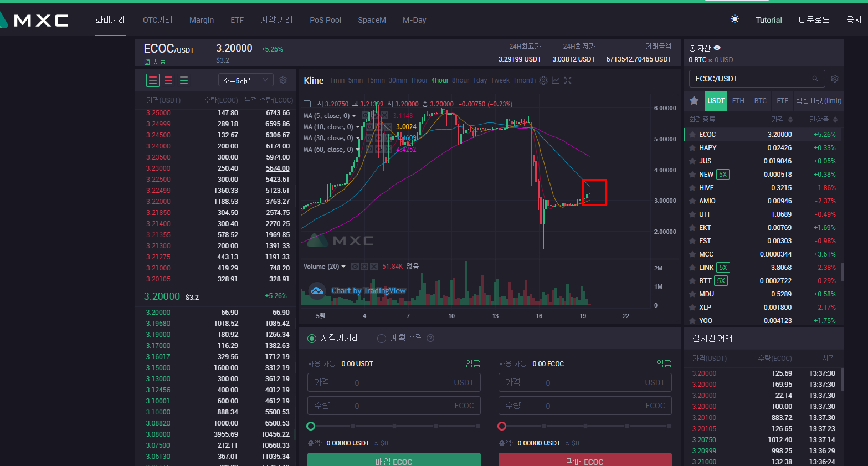868x466 pixels.
Task: Toggle visibility of MA (5, close, 0) indicator
Action: (x=366, y=116)
